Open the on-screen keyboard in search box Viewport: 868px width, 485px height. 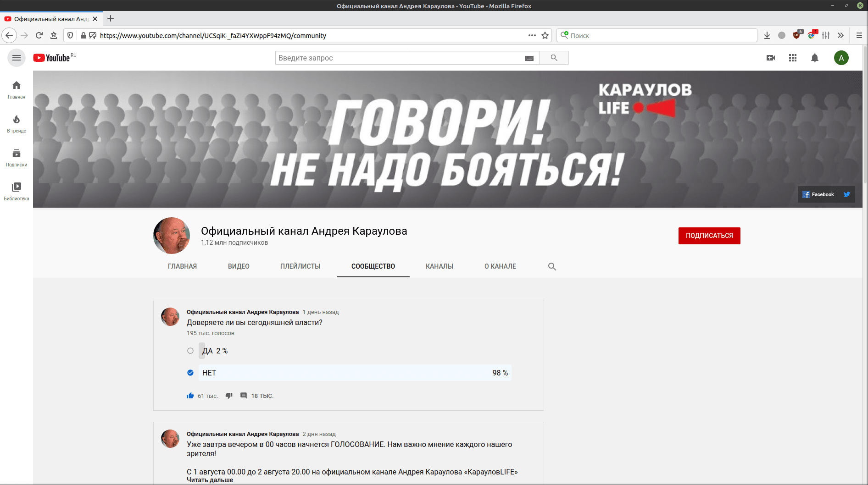point(529,58)
